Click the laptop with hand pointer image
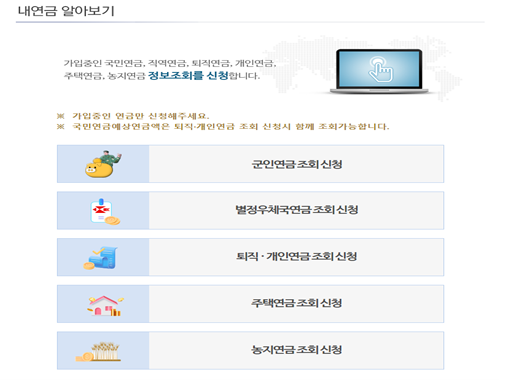 click(x=379, y=72)
